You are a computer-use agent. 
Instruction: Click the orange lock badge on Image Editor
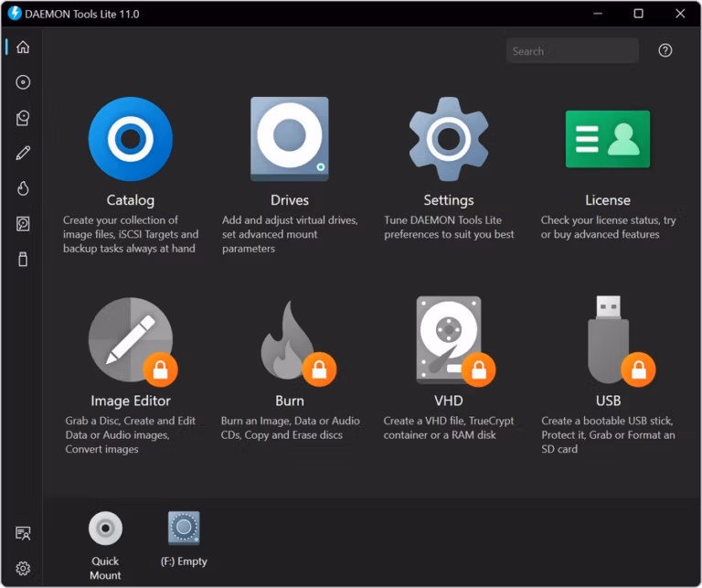tap(160, 370)
